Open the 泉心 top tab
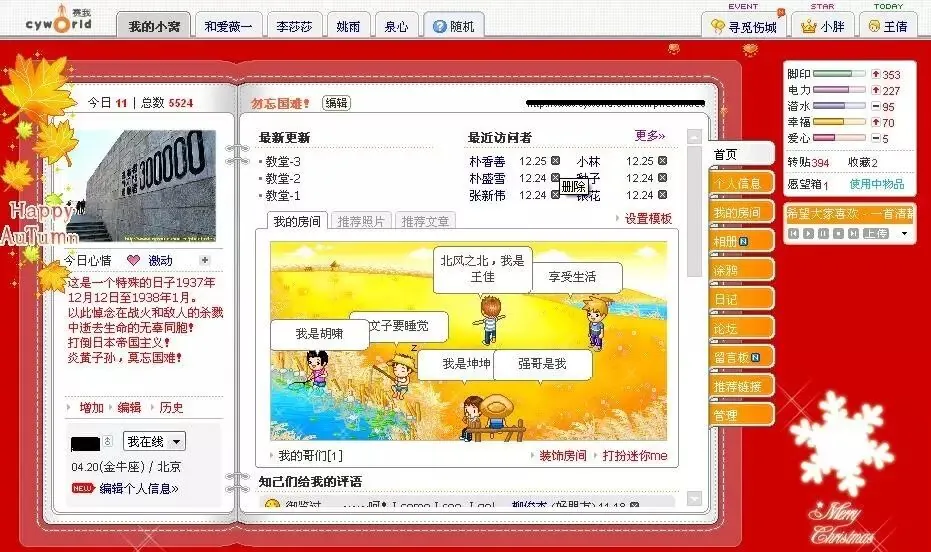This screenshot has width=931, height=552. click(x=396, y=26)
